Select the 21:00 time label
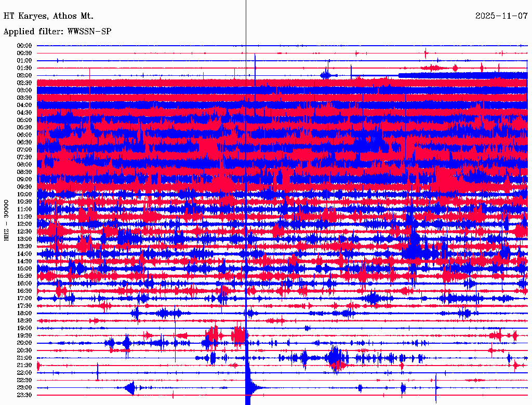This screenshot has height=405, width=532. (24, 358)
